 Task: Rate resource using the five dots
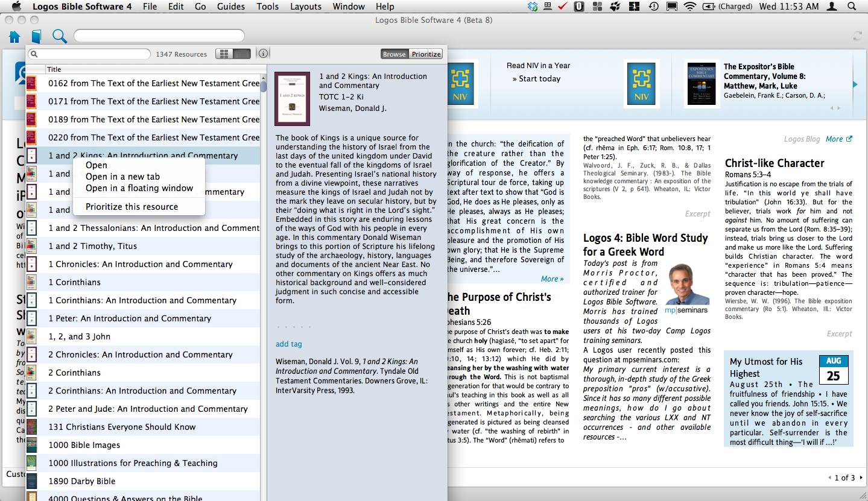(294, 327)
